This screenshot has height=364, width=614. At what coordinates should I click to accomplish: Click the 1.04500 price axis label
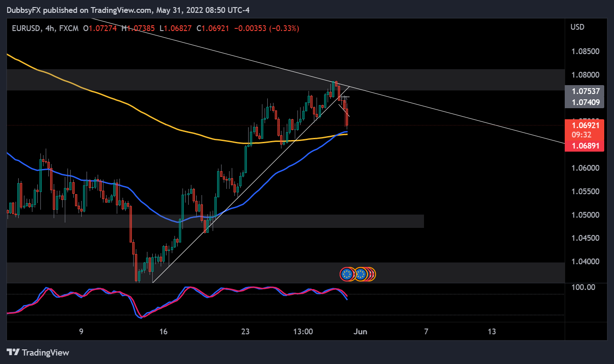586,238
